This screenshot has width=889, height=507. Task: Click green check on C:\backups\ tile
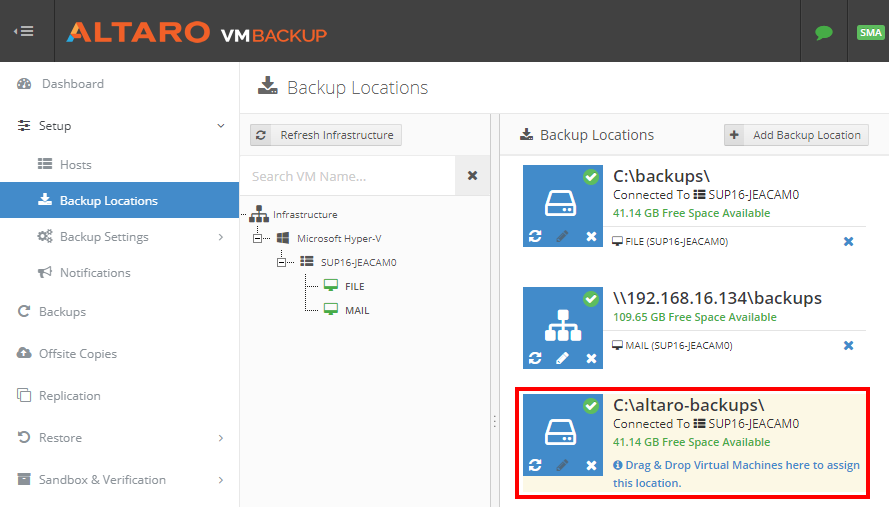pyautogui.click(x=591, y=177)
